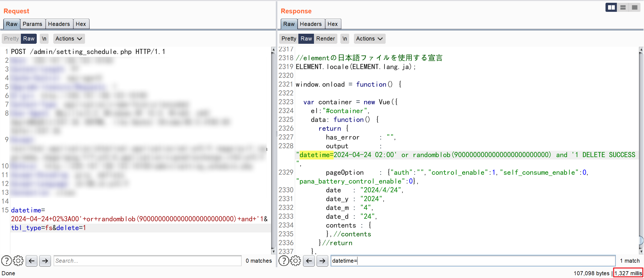This screenshot has width=644, height=278.
Task: Open Response search help icon
Action: pos(284,261)
